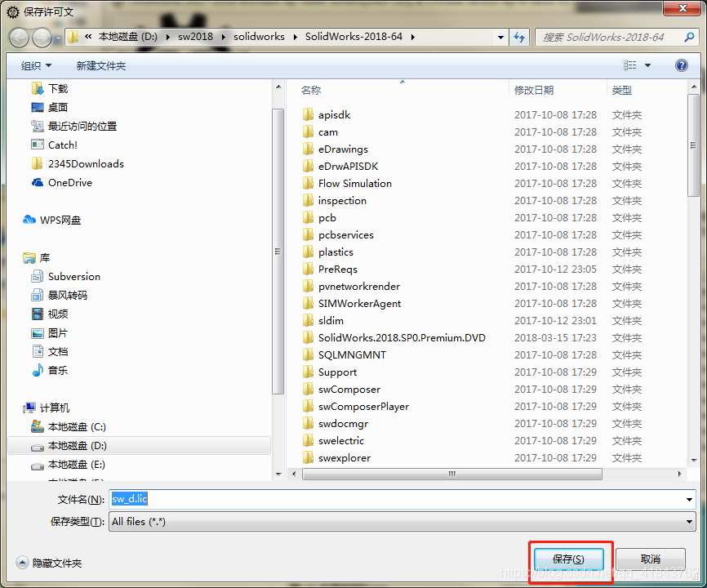Screen dimensions: 707x588
Task: Click the change view icon
Action: pos(630,65)
